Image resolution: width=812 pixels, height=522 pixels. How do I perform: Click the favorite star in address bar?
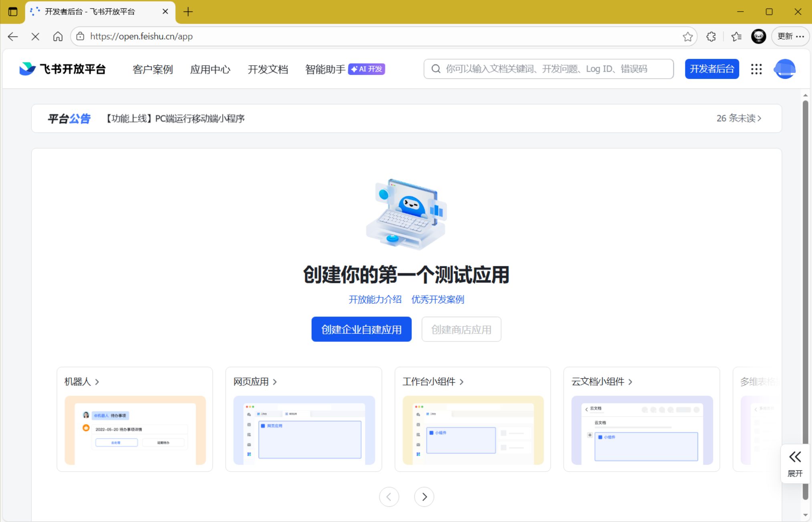pos(687,36)
